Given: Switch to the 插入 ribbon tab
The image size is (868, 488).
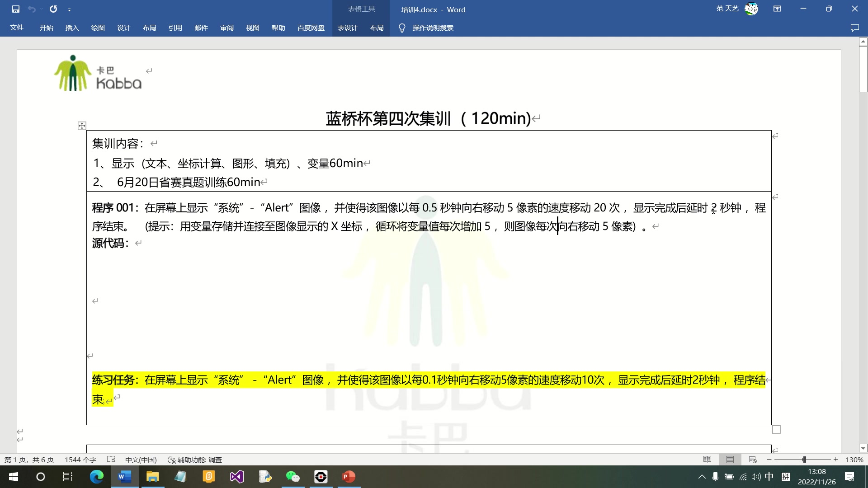Looking at the screenshot, I should [x=72, y=28].
